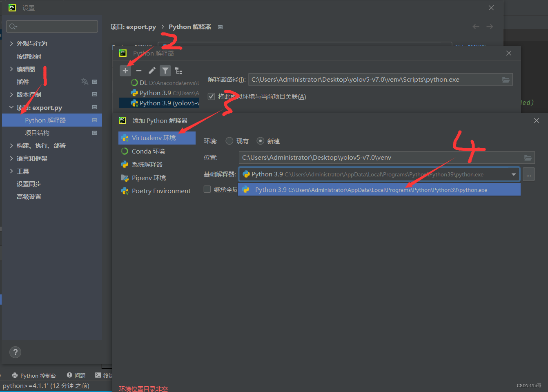This screenshot has height=392, width=548.
Task: Click the search icon in settings search box
Action: tap(13, 27)
